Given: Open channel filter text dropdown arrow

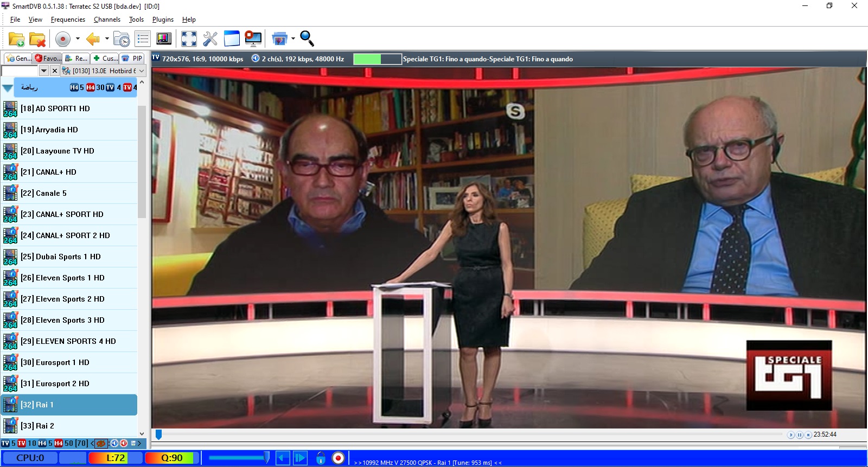Looking at the screenshot, I should pyautogui.click(x=44, y=71).
